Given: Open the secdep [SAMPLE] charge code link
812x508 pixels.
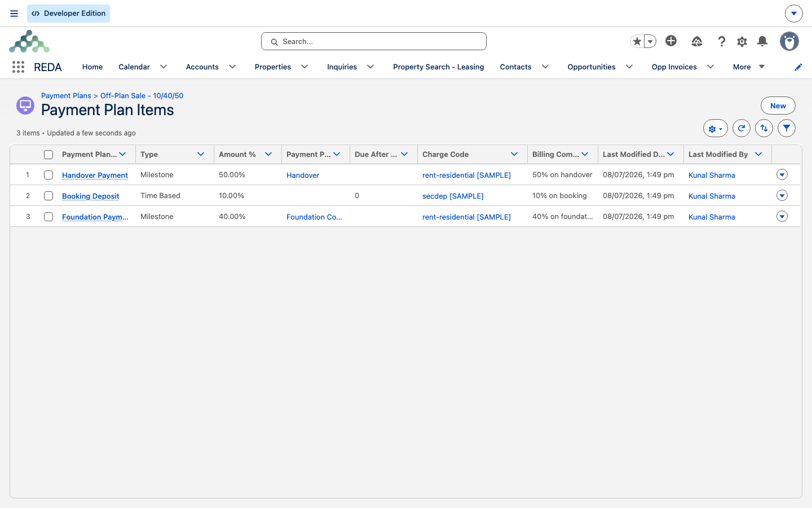Looking at the screenshot, I should pyautogui.click(x=453, y=196).
